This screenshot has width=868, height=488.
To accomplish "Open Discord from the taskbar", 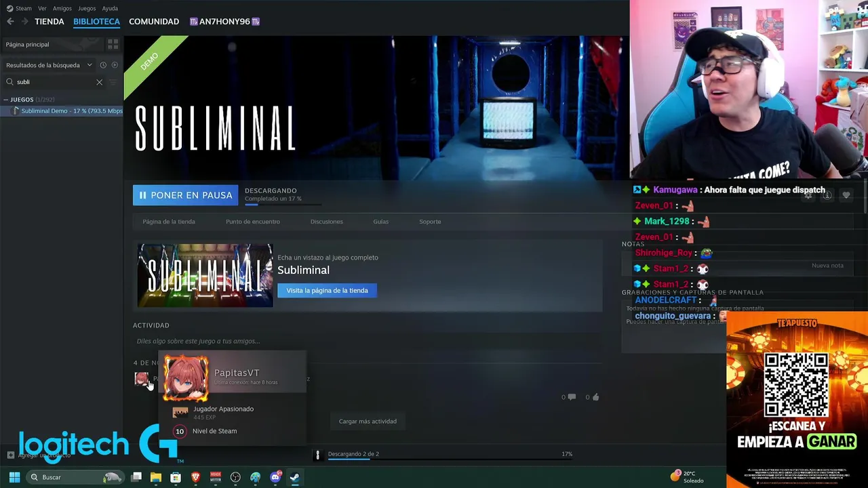I will coord(275,477).
